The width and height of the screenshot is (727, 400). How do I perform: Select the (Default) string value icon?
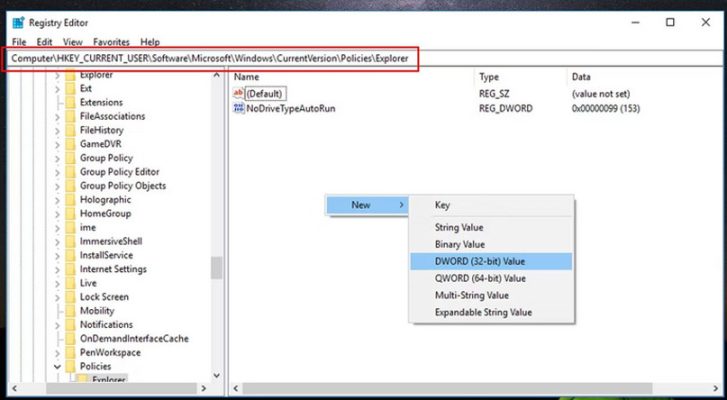tap(238, 94)
